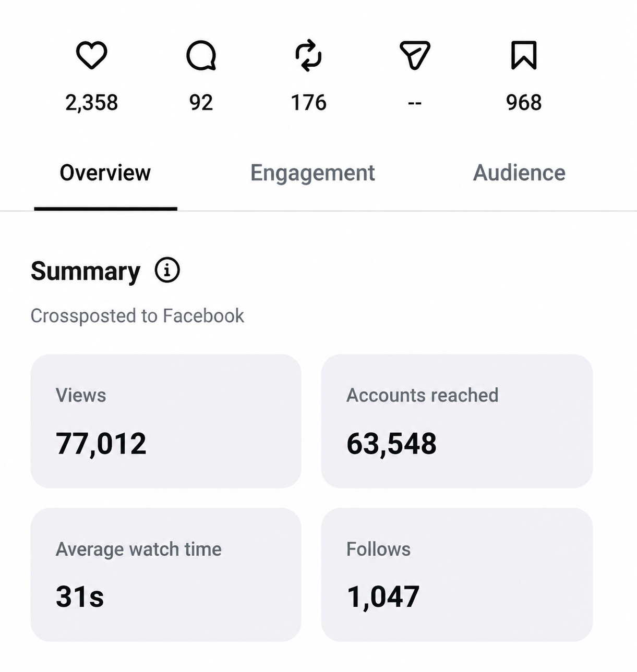Select the Overview tab

point(105,173)
